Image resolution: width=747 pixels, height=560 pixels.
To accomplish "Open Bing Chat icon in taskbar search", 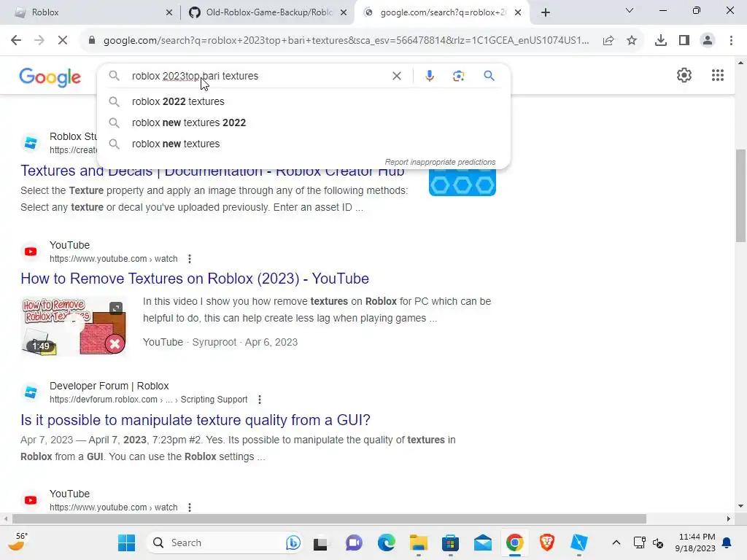I will pyautogui.click(x=293, y=542).
